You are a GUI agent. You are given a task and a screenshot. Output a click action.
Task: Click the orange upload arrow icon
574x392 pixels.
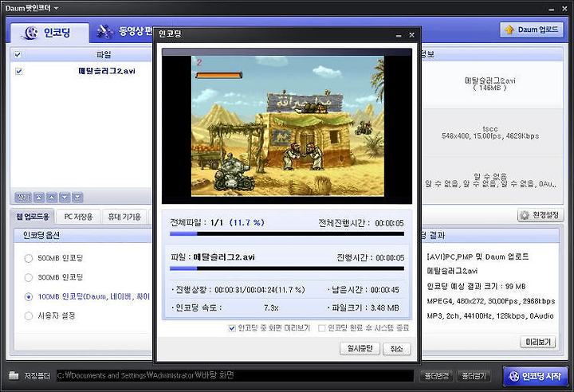point(509,29)
